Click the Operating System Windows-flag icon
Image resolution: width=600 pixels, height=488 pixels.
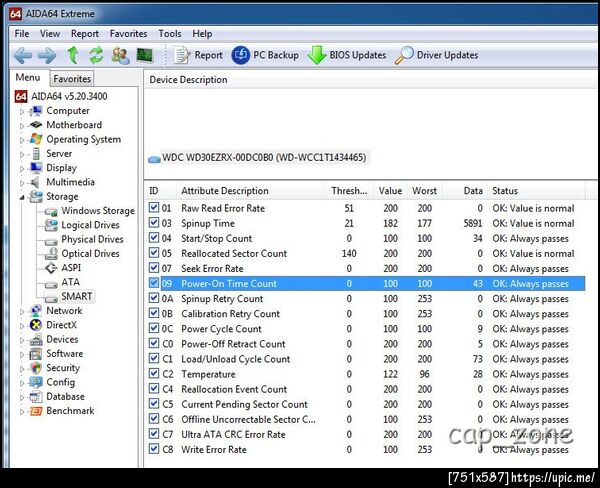36,139
